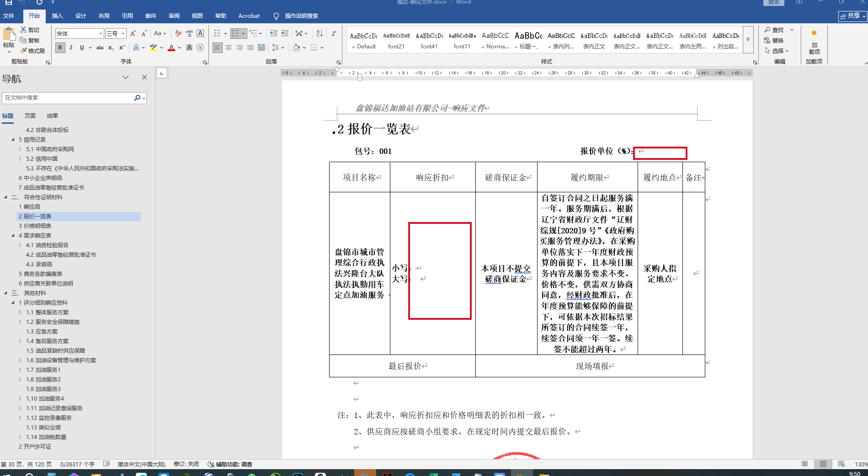
Task: Click the Replace (替换) button
Action: 774,40
